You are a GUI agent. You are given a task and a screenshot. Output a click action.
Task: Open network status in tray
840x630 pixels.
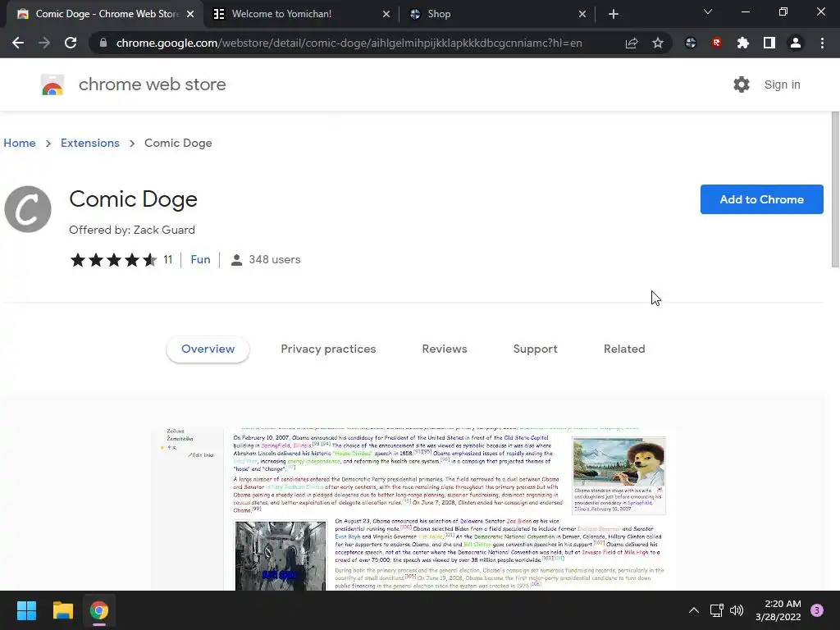click(x=716, y=610)
